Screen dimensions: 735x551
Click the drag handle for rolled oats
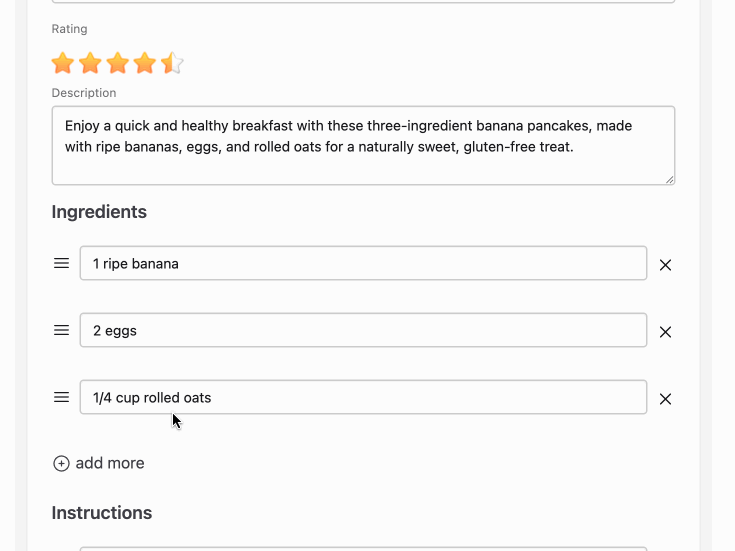click(x=61, y=397)
